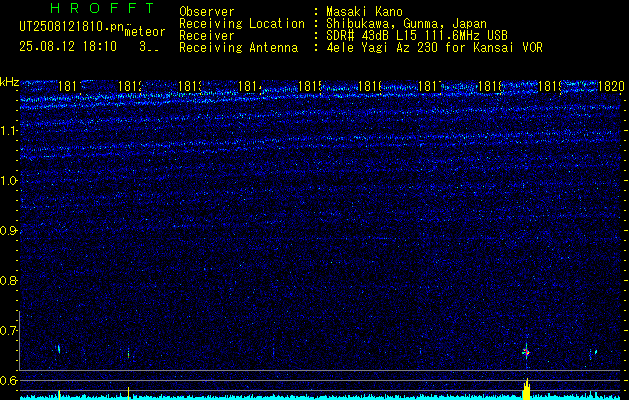Click the faint echo pair near 1819

pyautogui.click(x=593, y=353)
